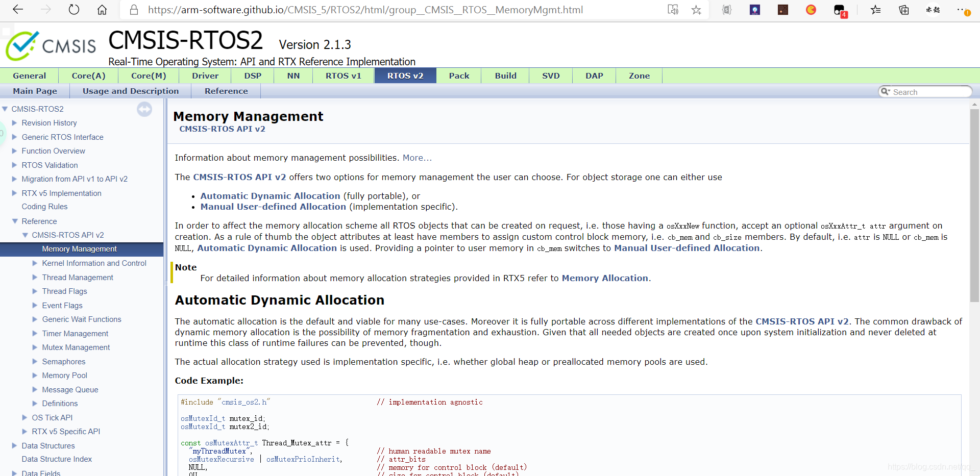Open Kernel Information and Control page

(94, 263)
